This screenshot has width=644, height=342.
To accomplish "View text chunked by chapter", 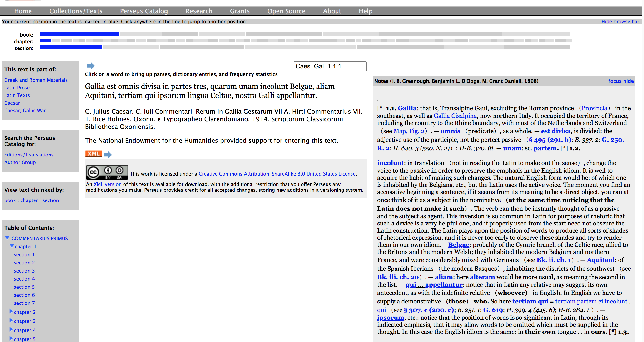I will tap(29, 200).
